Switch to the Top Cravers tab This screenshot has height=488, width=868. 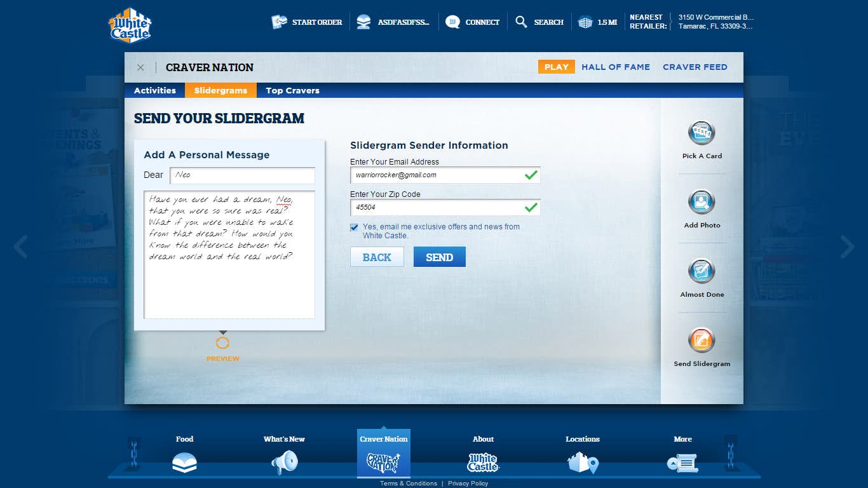click(292, 90)
